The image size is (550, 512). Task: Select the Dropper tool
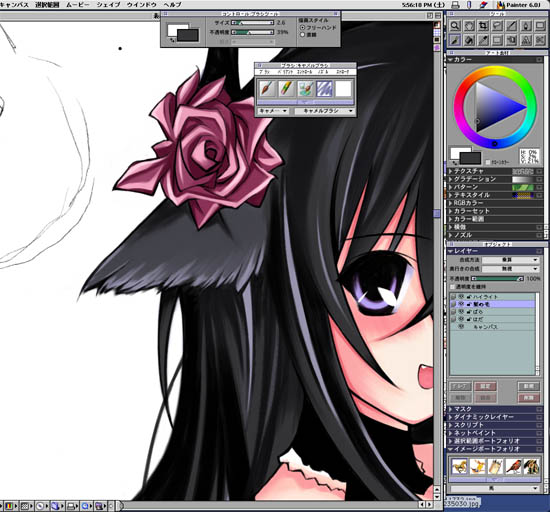483,40
